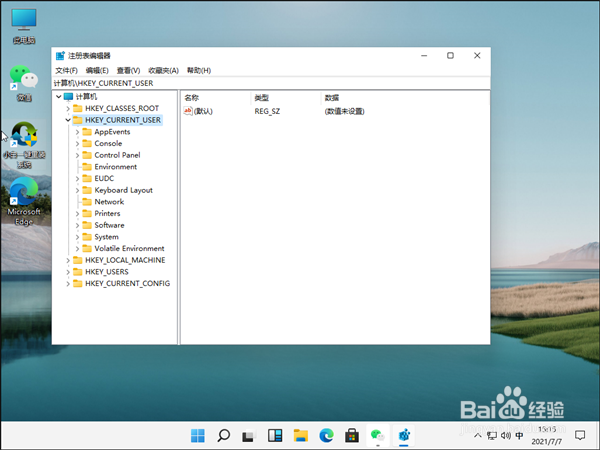
Task: Click the registry editor title bar icon
Action: pos(60,56)
